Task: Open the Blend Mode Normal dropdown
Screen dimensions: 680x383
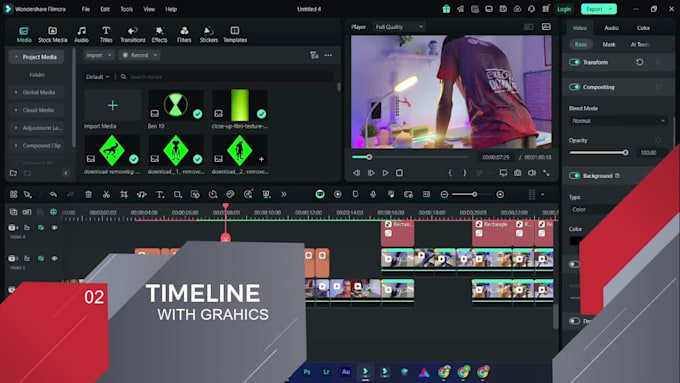Action: 618,121
